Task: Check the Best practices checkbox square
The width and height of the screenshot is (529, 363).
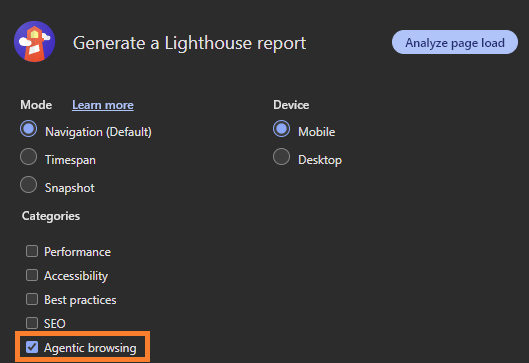Action: [32, 299]
